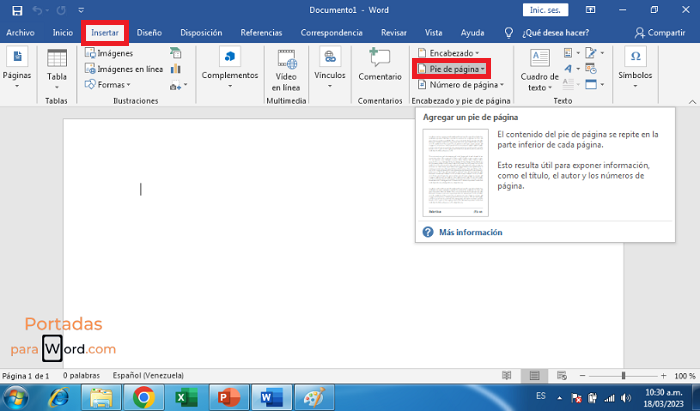
Task: Click the Redo icon in the quick access toolbar
Action: (61, 10)
